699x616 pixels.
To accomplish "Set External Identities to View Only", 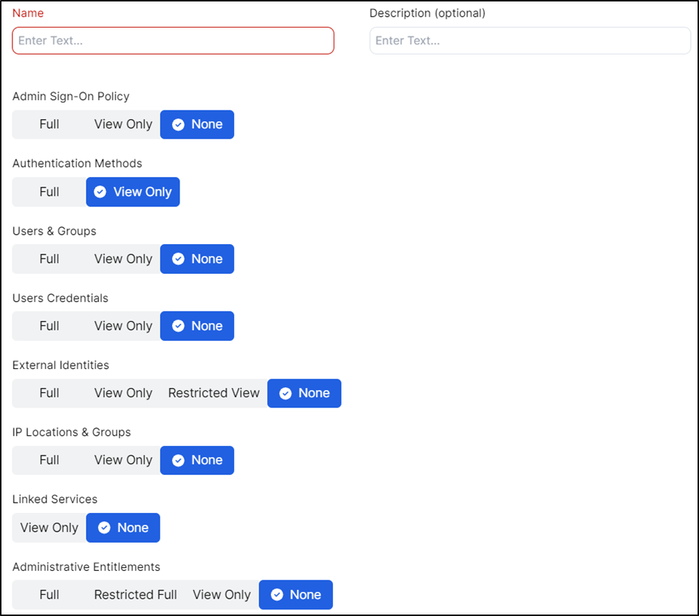I will 123,393.
